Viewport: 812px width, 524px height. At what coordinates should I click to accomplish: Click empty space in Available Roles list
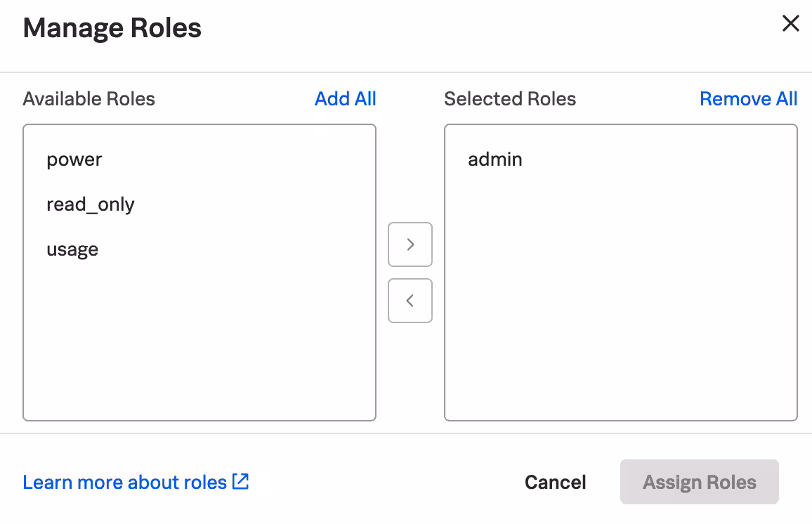coord(199,344)
